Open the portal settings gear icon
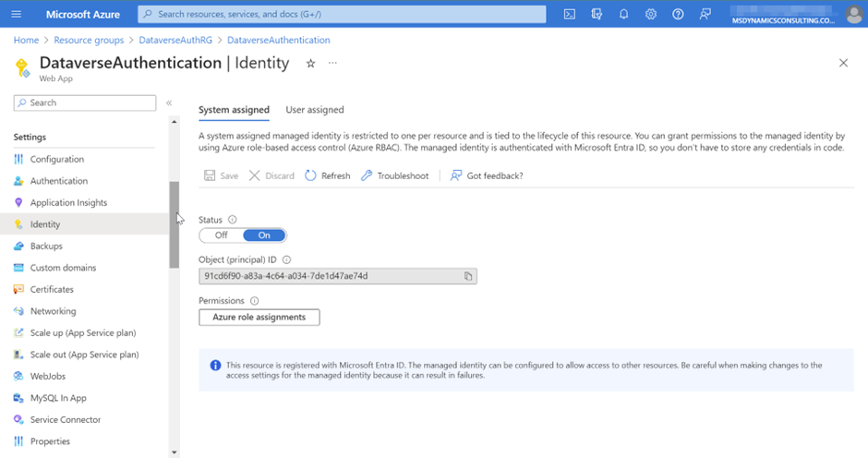The height and width of the screenshot is (458, 868). (x=651, y=15)
